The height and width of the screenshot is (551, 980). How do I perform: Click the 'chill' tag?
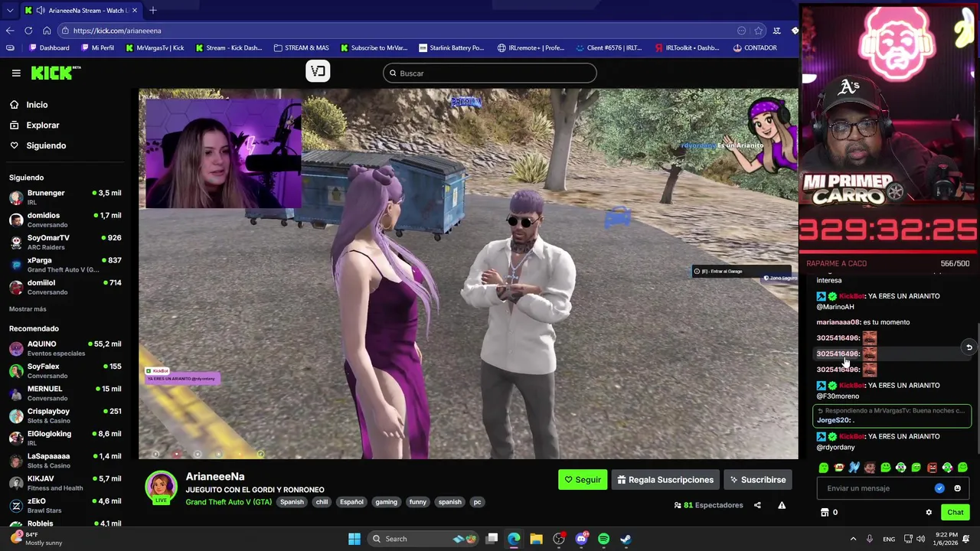coord(322,502)
